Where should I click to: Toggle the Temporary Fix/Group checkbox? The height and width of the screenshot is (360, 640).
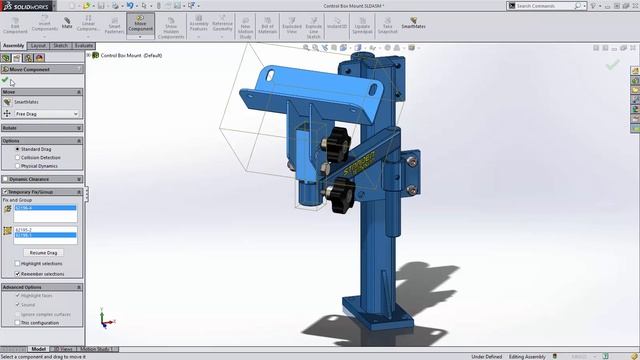click(5, 191)
